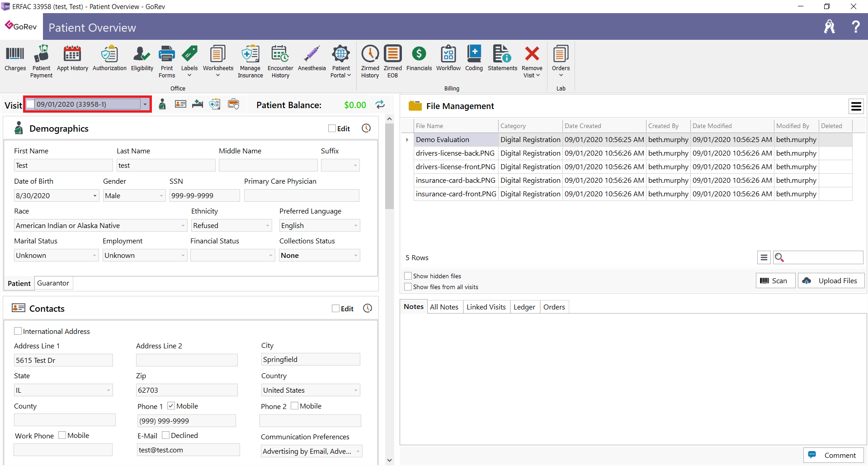This screenshot has height=466, width=868.
Task: Check International Address
Action: (x=18, y=331)
